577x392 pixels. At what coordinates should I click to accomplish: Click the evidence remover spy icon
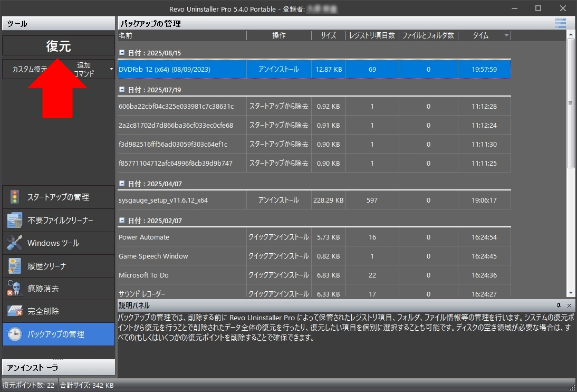point(15,288)
